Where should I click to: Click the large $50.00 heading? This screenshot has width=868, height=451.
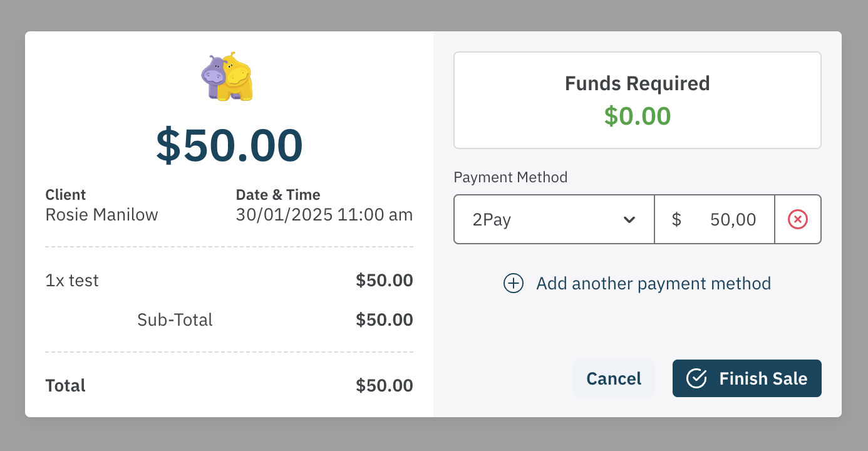tap(229, 145)
